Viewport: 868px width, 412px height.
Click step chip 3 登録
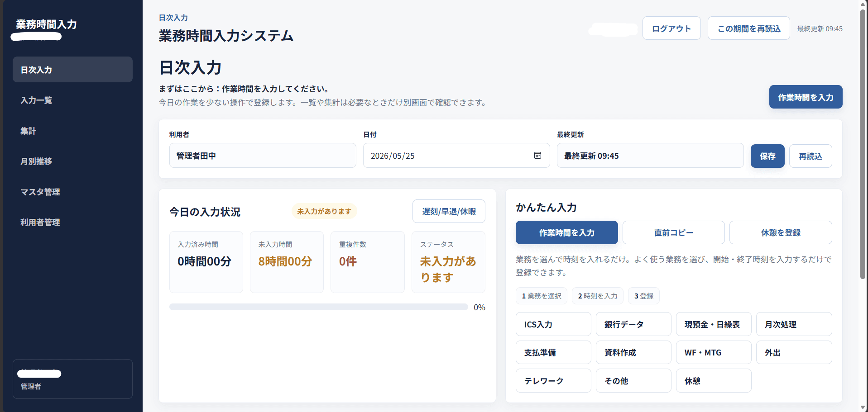644,296
